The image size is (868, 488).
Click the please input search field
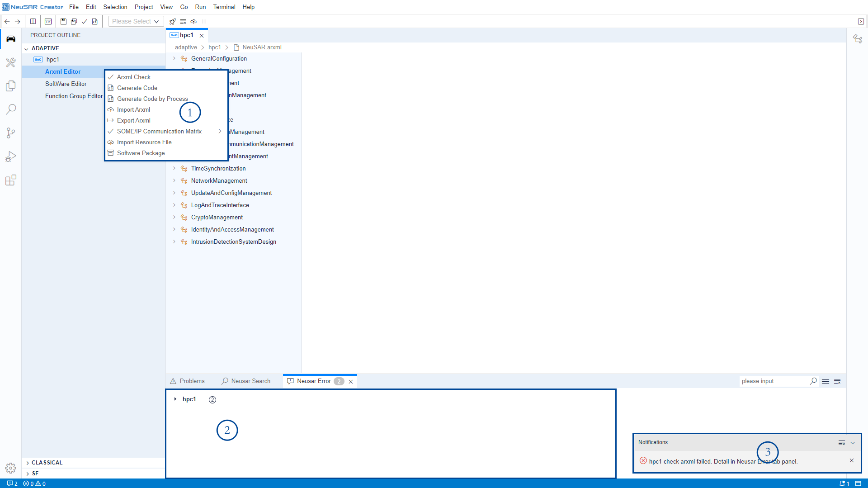773,381
